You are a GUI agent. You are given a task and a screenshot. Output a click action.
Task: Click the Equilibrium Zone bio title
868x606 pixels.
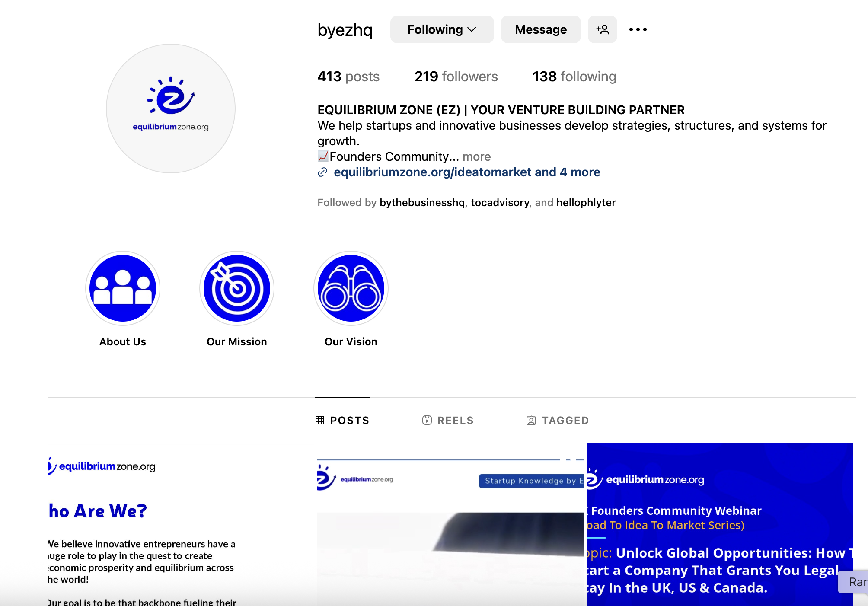point(501,110)
